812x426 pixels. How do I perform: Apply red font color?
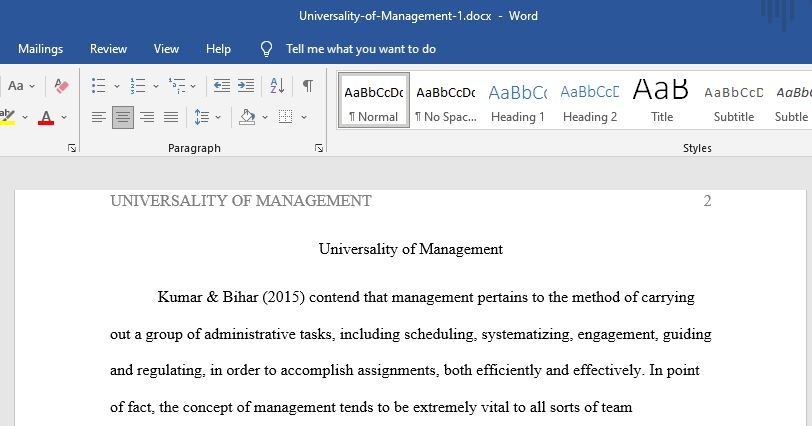[46, 117]
